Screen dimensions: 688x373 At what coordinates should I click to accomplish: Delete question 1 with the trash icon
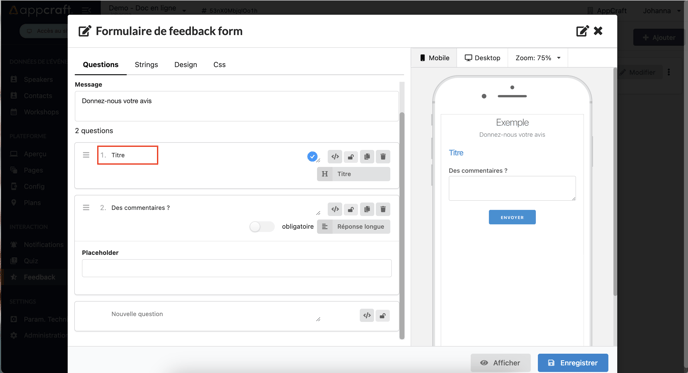click(383, 157)
